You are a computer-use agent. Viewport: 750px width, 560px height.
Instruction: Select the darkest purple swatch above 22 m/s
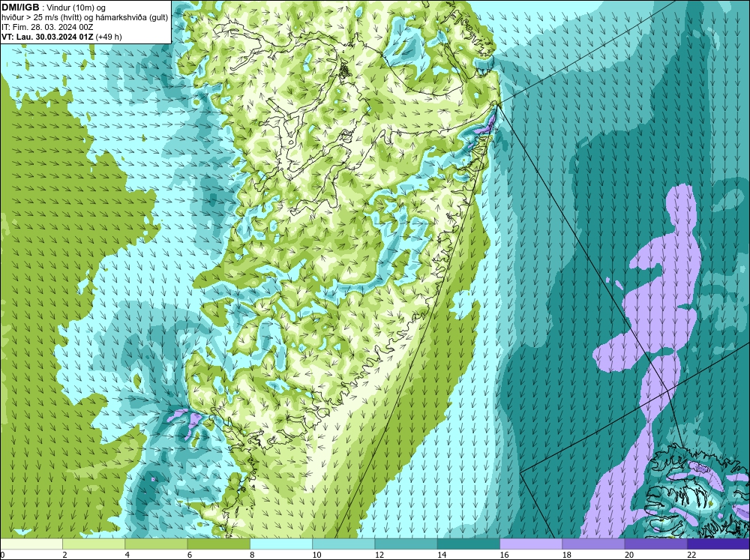pos(718,544)
